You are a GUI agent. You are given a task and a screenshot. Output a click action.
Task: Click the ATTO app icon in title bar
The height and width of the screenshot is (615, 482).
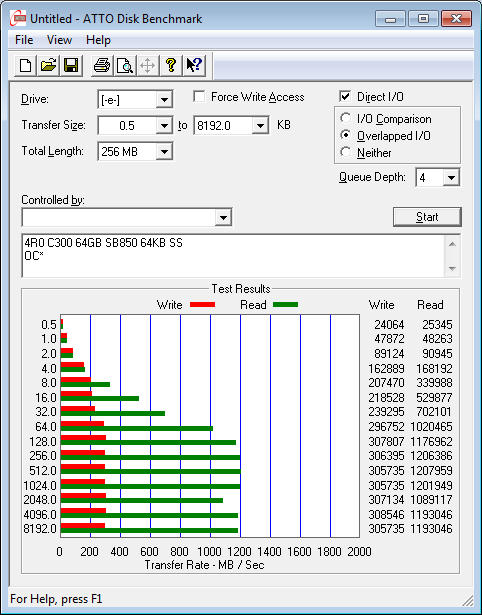tap(18, 19)
